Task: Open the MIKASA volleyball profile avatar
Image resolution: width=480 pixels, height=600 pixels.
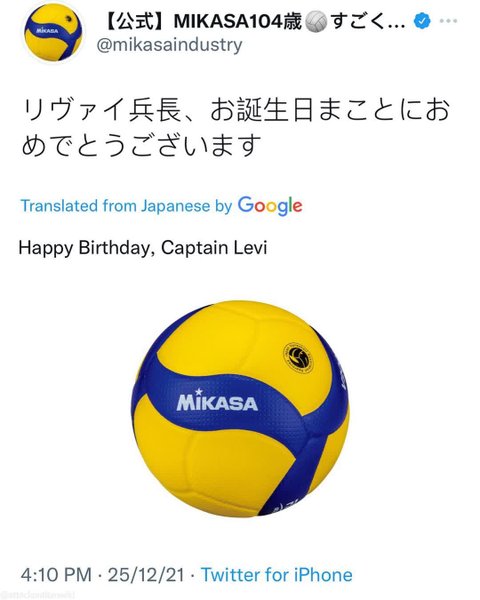Action: tap(54, 33)
